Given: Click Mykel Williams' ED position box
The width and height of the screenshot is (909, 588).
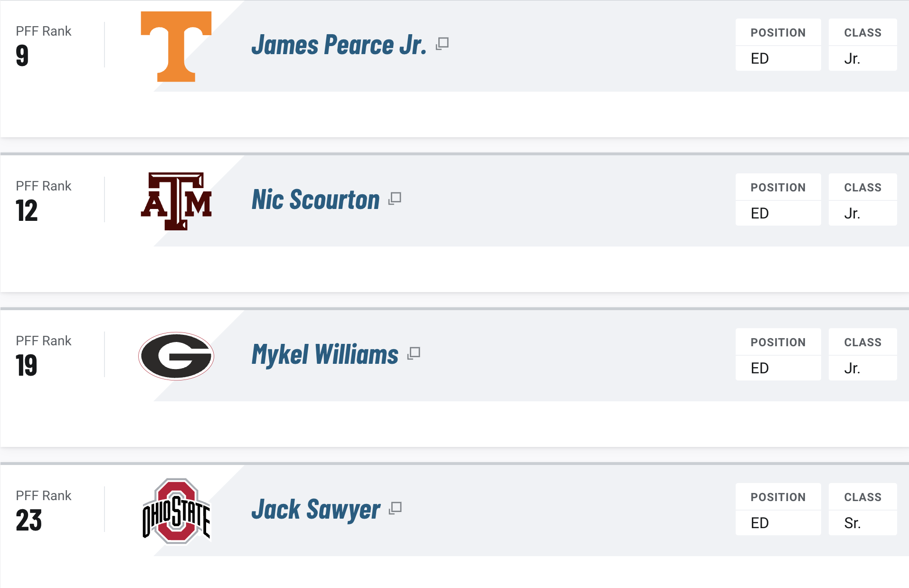Looking at the screenshot, I should (x=778, y=368).
